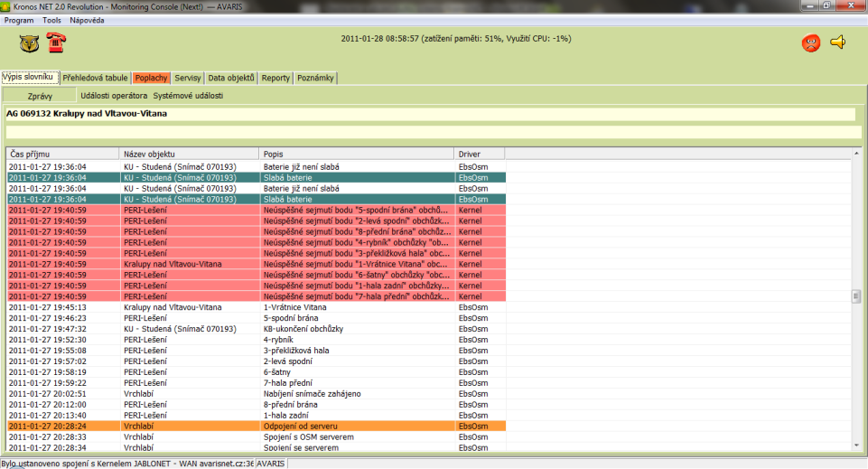
Task: Select the row 2-levá spodní at 19:57:02
Action: [x=257, y=361]
